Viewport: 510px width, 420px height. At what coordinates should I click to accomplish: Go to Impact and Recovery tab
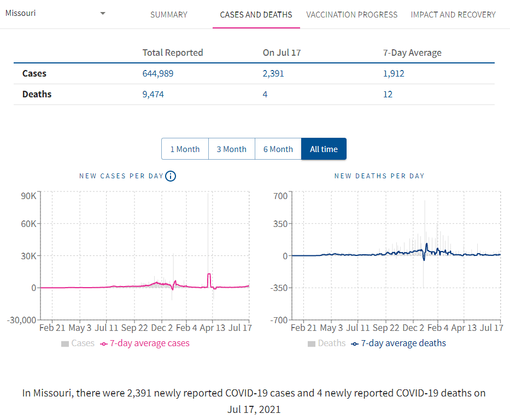click(453, 15)
